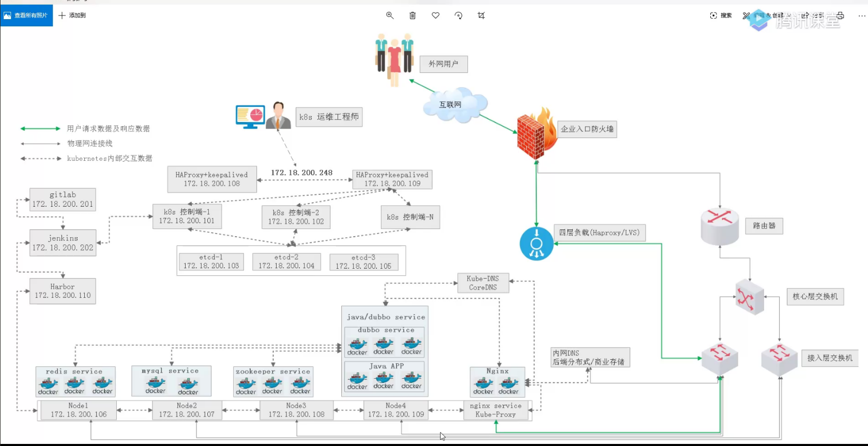Click the Node1 172.18.200.106 box
The width and height of the screenshot is (868, 446).
coord(78,410)
